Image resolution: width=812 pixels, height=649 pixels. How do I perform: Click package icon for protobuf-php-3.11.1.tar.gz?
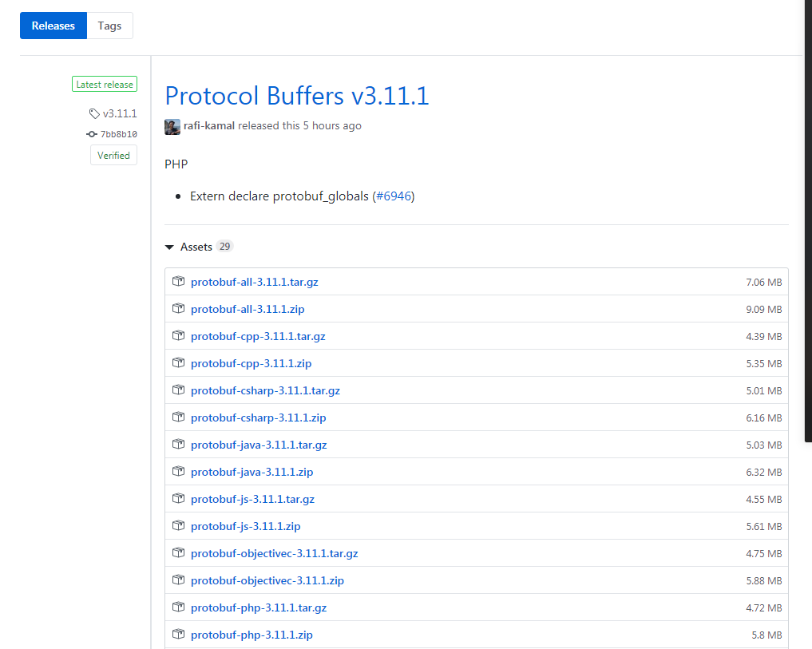(x=178, y=607)
